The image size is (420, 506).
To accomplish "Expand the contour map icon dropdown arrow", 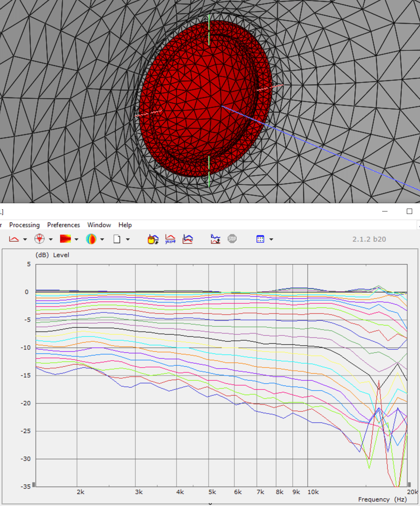I will tap(76, 239).
